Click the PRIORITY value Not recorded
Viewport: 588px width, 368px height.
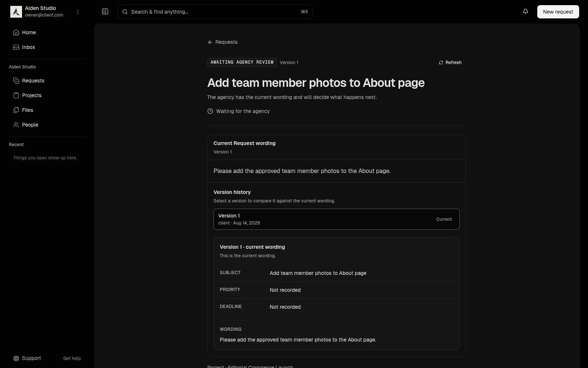pos(285,290)
